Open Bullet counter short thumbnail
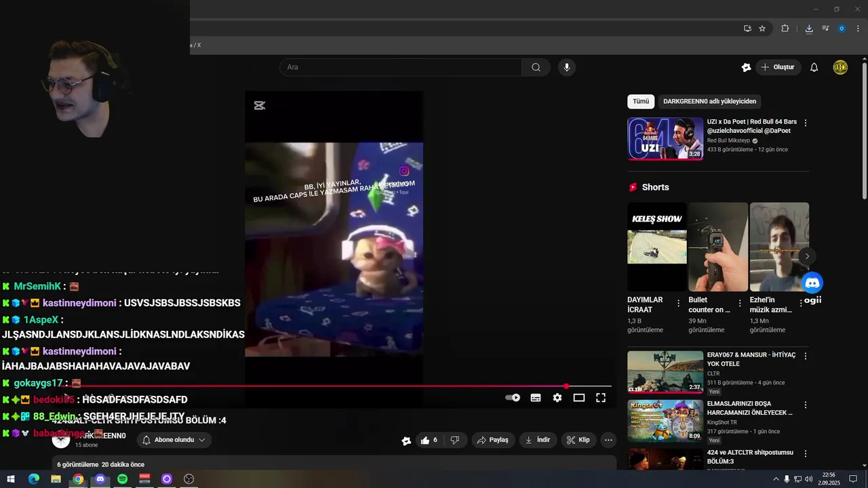This screenshot has width=868, height=488. tap(718, 247)
